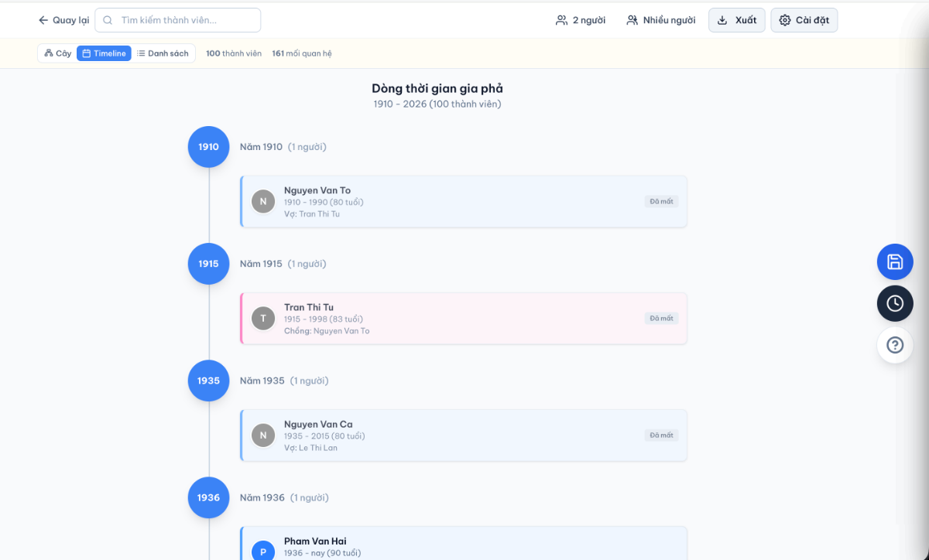Image resolution: width=929 pixels, height=560 pixels.
Task: Select the Nhiều người mode
Action: point(660,20)
